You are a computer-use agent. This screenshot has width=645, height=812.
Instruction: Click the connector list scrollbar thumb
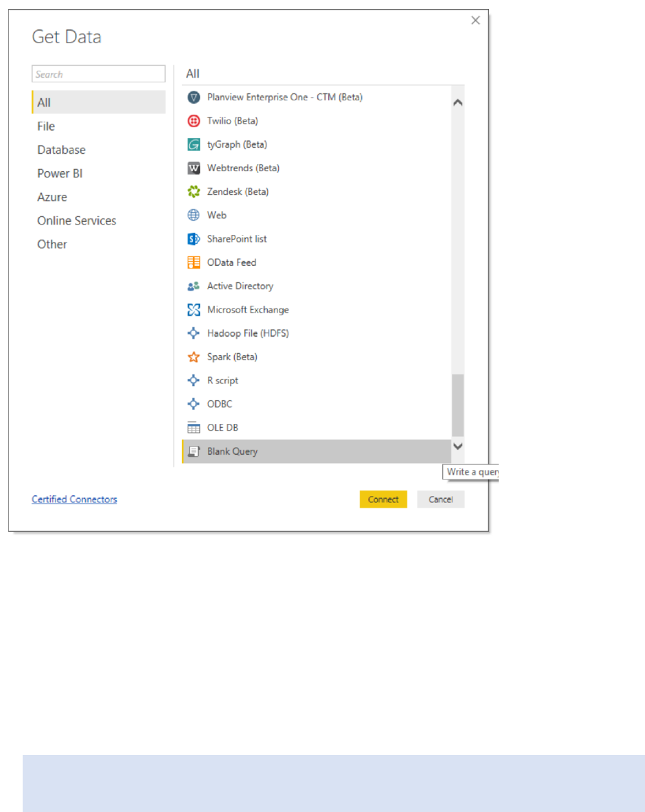[x=458, y=405]
